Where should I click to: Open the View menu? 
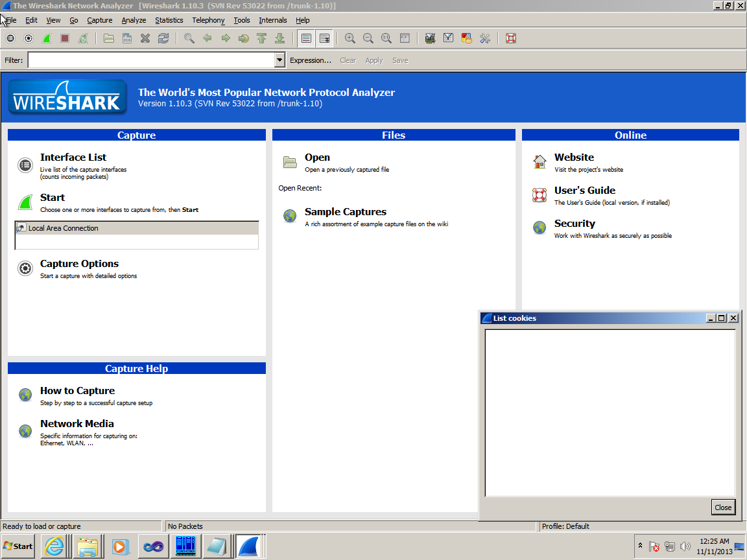[53, 20]
